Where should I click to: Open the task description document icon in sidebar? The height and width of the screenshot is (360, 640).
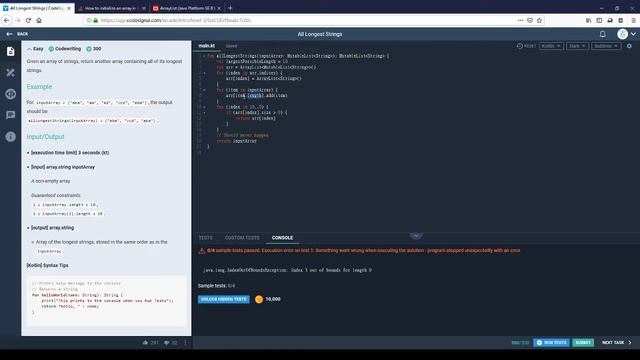[x=11, y=51]
